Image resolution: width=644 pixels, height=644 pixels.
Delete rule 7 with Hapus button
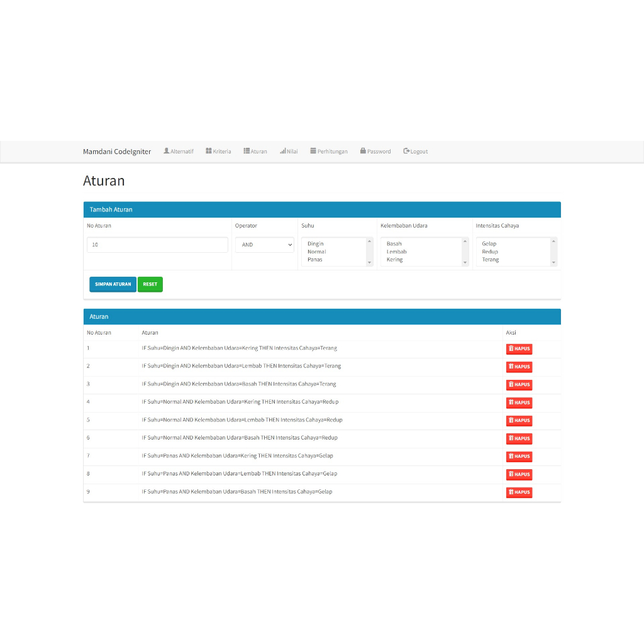[x=519, y=457]
